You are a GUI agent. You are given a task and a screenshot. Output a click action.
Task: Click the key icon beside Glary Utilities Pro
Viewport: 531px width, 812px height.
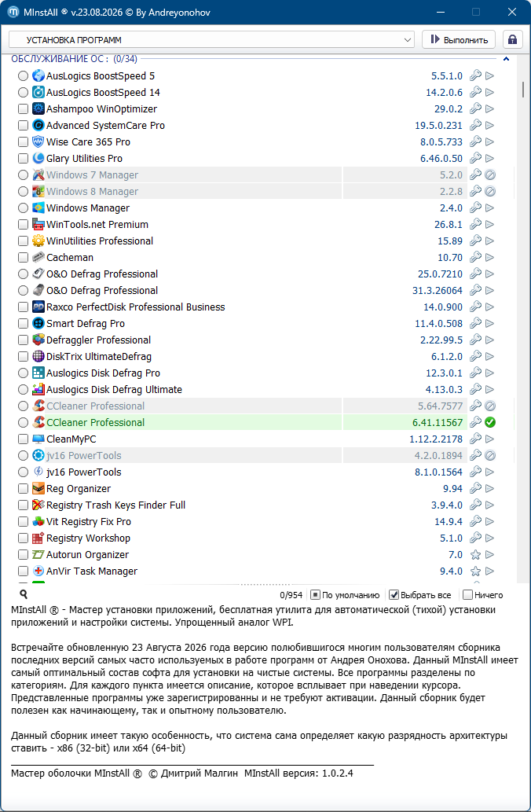point(475,159)
